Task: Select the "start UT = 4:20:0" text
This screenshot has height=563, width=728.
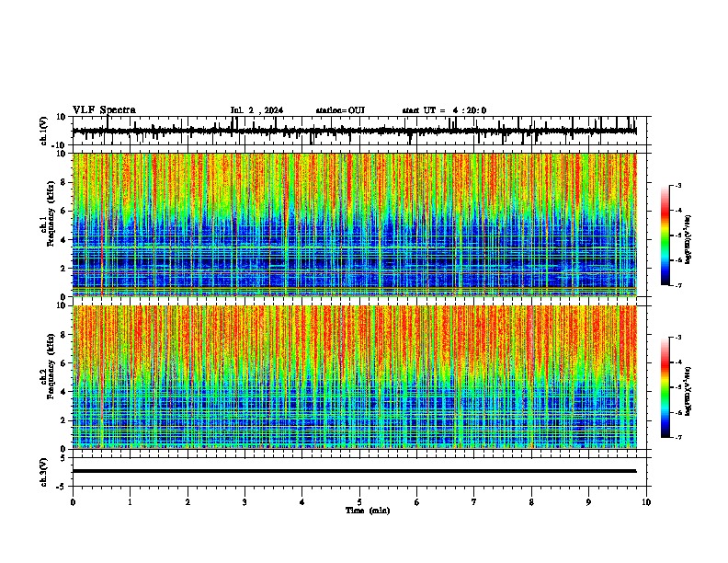Action: [444, 110]
